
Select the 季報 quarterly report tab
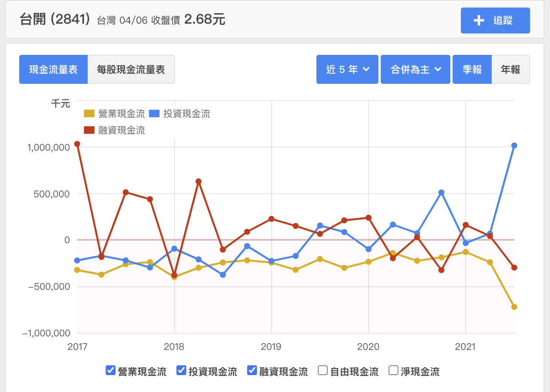pyautogui.click(x=472, y=69)
